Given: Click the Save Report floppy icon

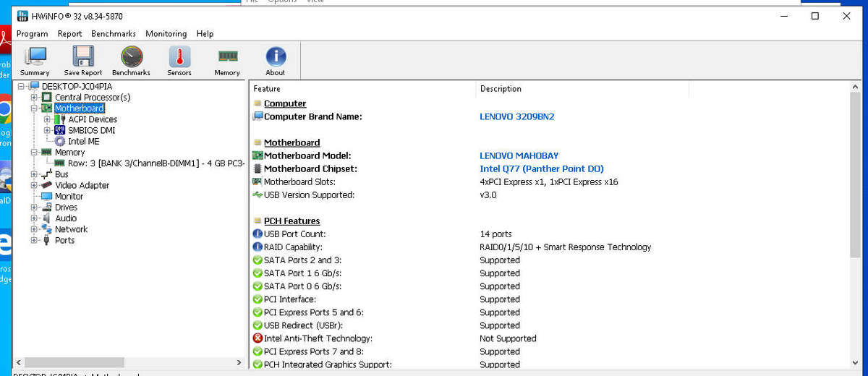Looking at the screenshot, I should coord(82,61).
